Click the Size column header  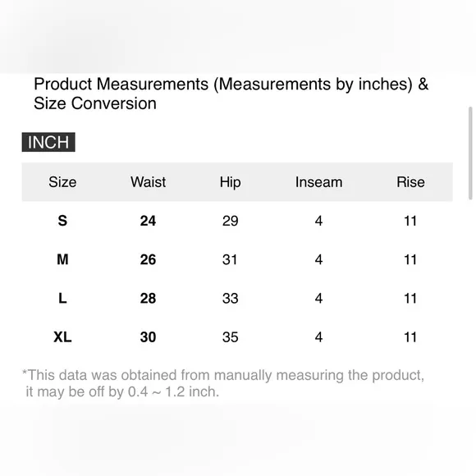(62, 182)
